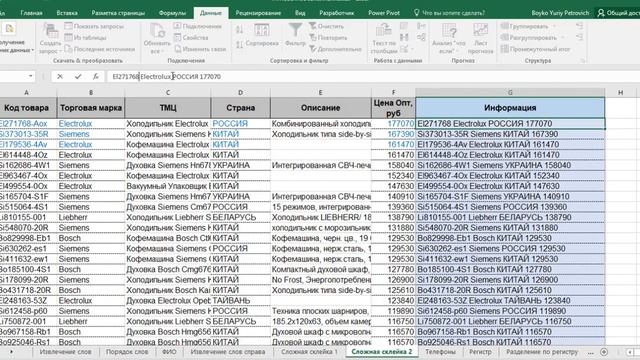The height and width of the screenshot is (360, 640).
Task: Open the Разделение по регистру sheet
Action: [542, 352]
